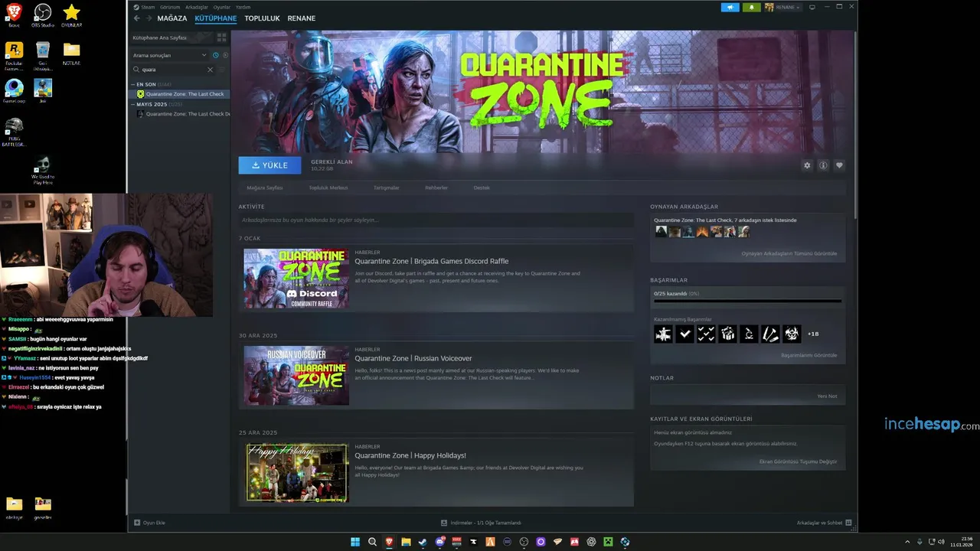Open the Destek link
Image resolution: width=980 pixels, height=551 pixels.
tap(482, 187)
